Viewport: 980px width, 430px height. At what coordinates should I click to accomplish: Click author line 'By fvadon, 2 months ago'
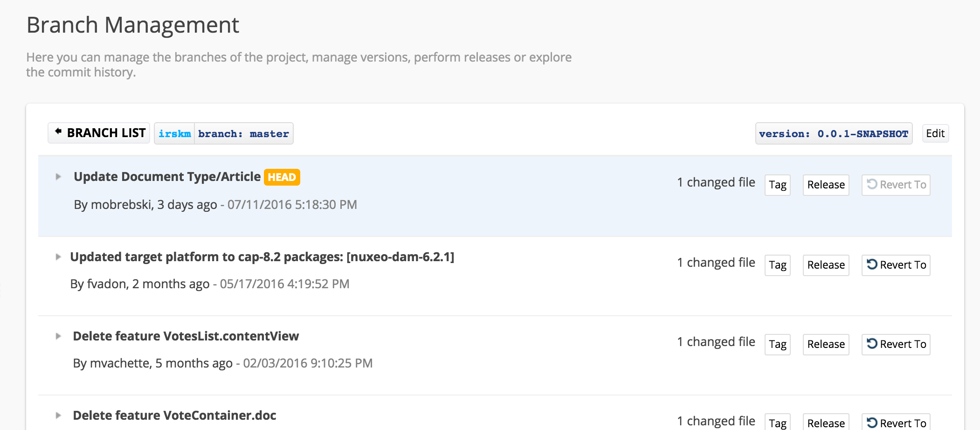[x=140, y=284]
